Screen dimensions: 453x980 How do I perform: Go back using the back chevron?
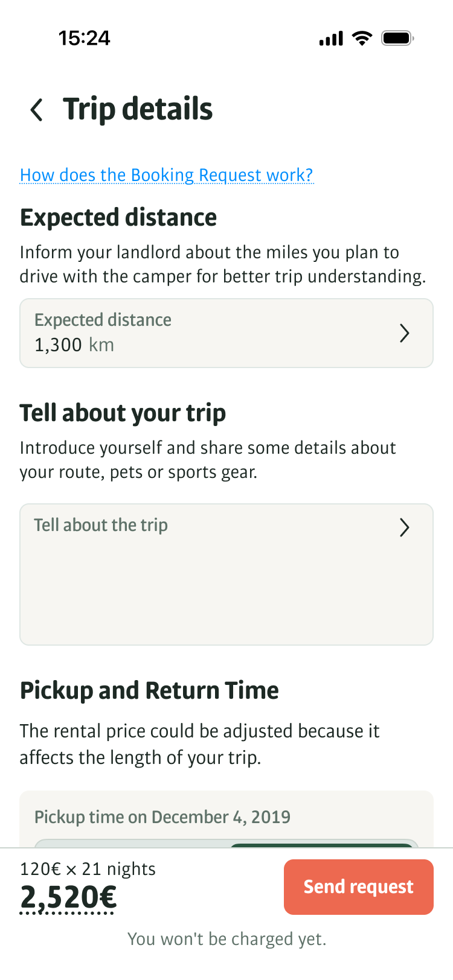37,110
